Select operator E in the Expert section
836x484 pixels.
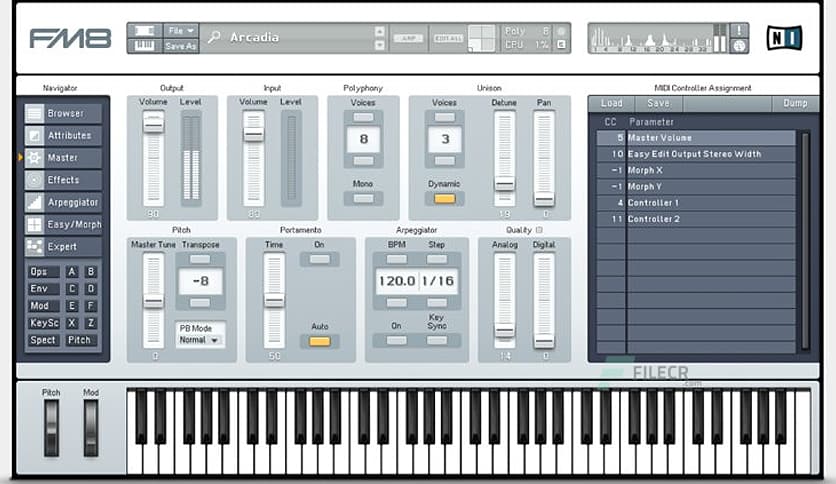pyautogui.click(x=72, y=306)
